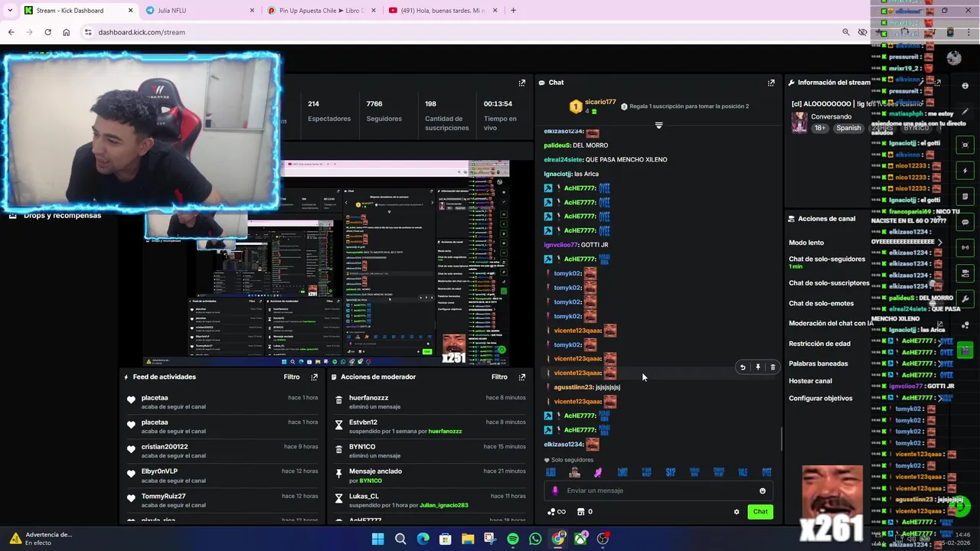Open the pencil edit icon in right sidebar

click(x=965, y=112)
